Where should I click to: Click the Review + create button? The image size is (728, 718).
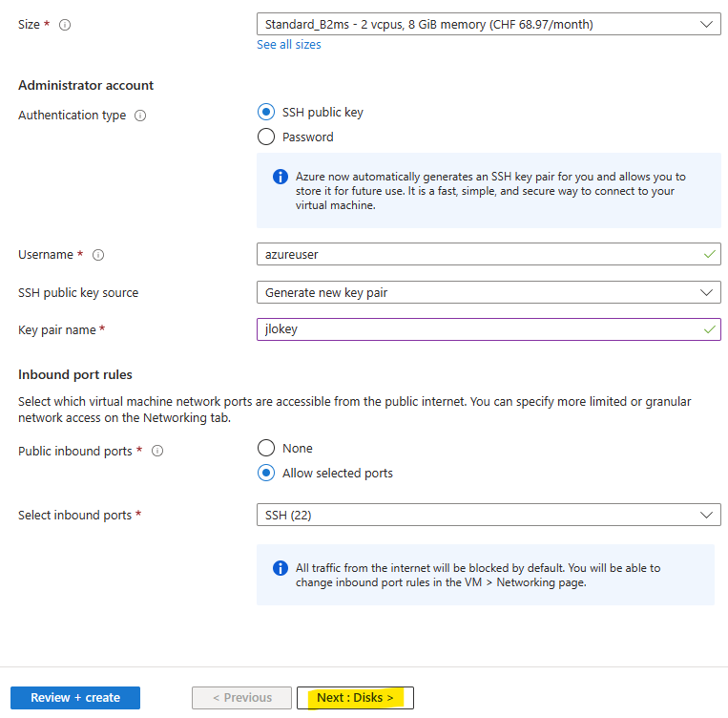pyautogui.click(x=75, y=698)
